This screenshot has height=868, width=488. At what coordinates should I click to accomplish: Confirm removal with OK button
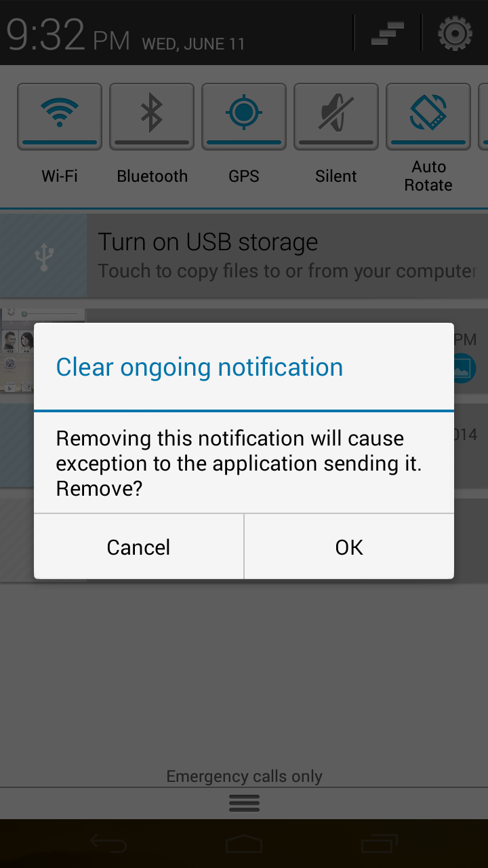[349, 547]
